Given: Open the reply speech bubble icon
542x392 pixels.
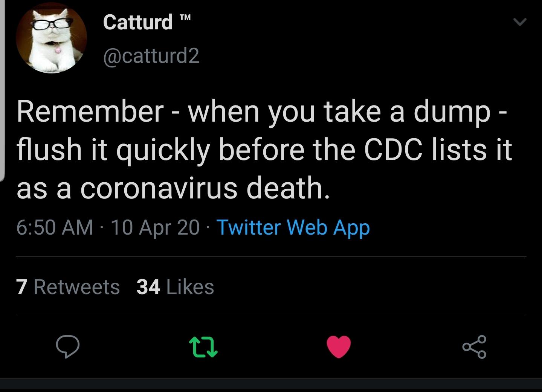Looking at the screenshot, I should [x=67, y=346].
